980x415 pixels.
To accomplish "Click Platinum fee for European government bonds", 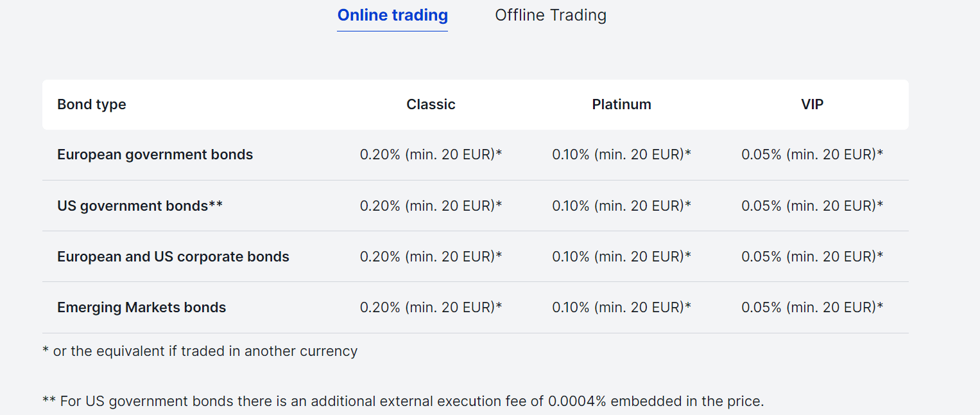I will point(622,155).
